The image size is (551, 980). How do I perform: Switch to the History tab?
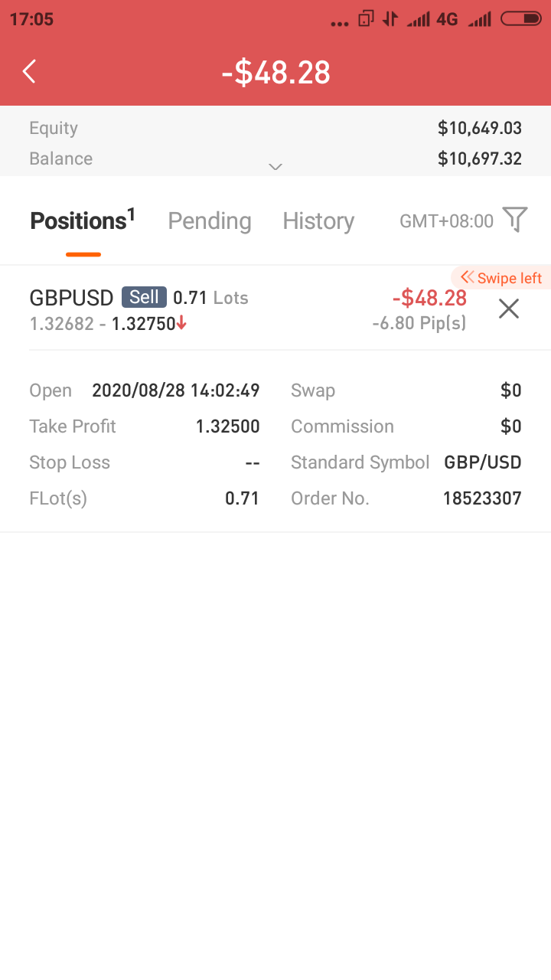tap(318, 221)
